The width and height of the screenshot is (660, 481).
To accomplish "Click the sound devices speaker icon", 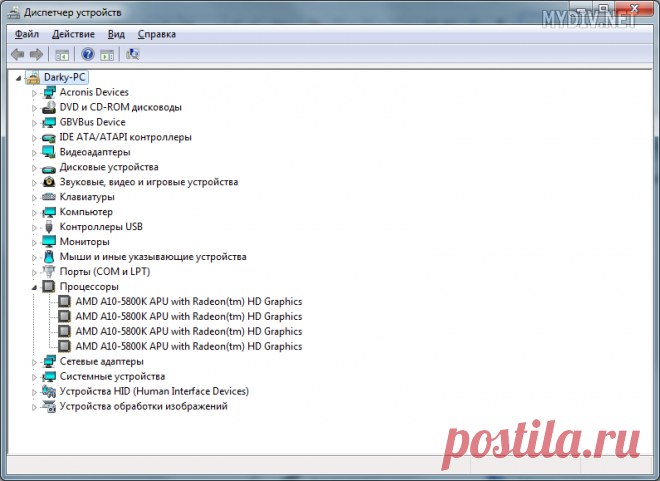I will (x=49, y=182).
